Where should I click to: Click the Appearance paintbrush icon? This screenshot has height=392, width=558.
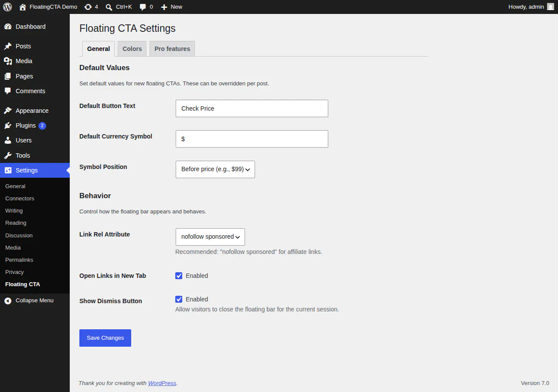coord(8,111)
